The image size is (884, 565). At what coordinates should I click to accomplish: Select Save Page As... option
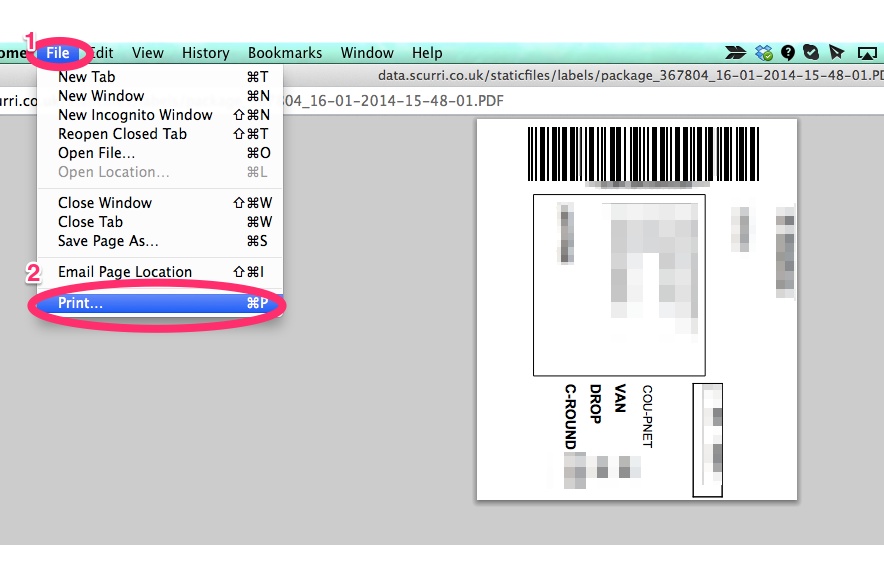[x=108, y=241]
